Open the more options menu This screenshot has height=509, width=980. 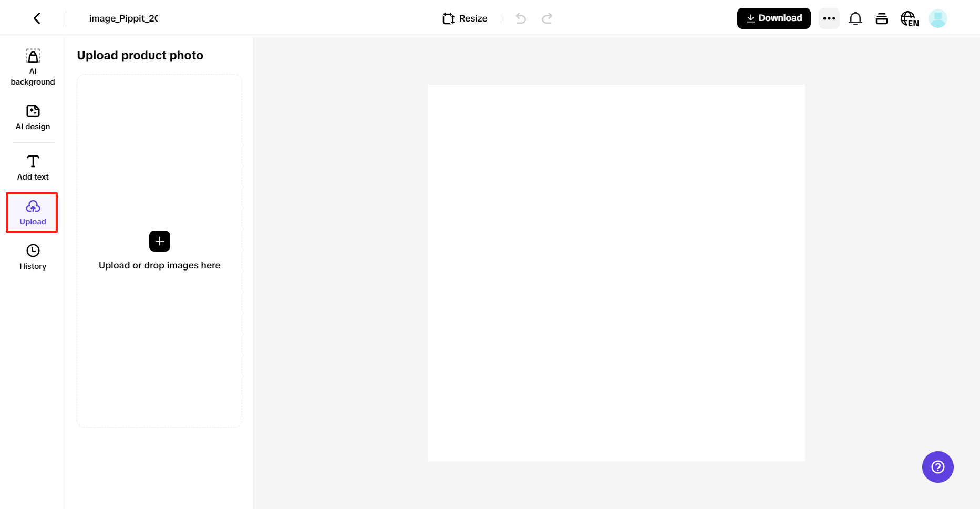click(x=829, y=18)
